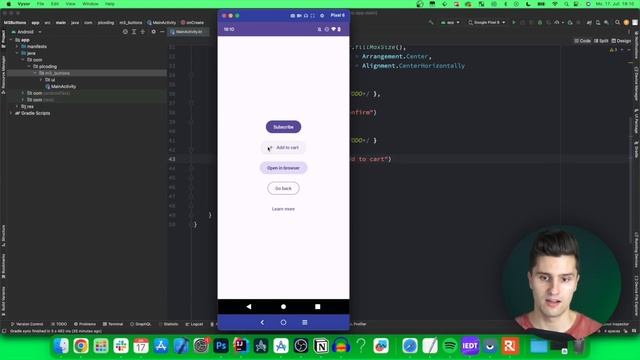Open the Logcat tool window

pyautogui.click(x=194, y=324)
